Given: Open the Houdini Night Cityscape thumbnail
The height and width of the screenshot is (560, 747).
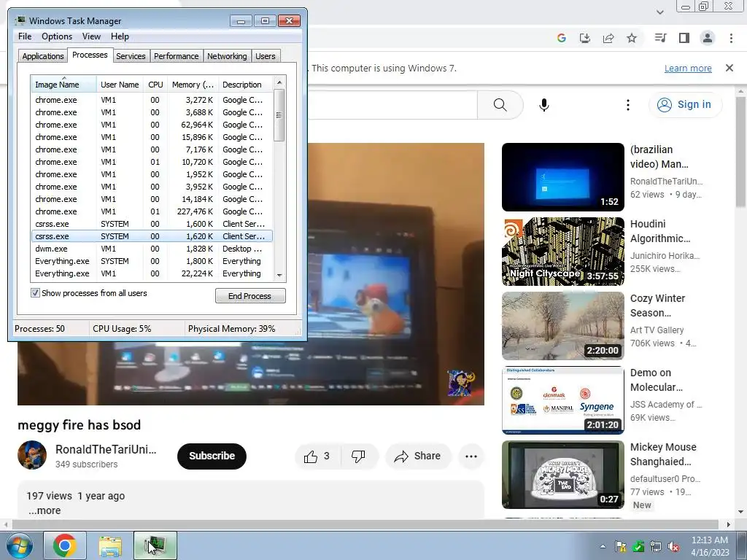Looking at the screenshot, I should pos(562,252).
